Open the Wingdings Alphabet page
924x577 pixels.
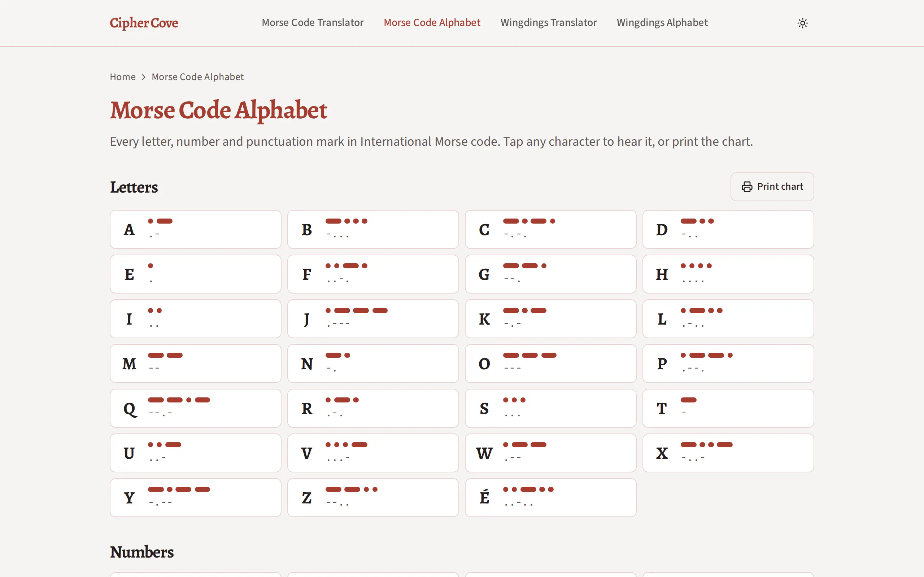(662, 22)
